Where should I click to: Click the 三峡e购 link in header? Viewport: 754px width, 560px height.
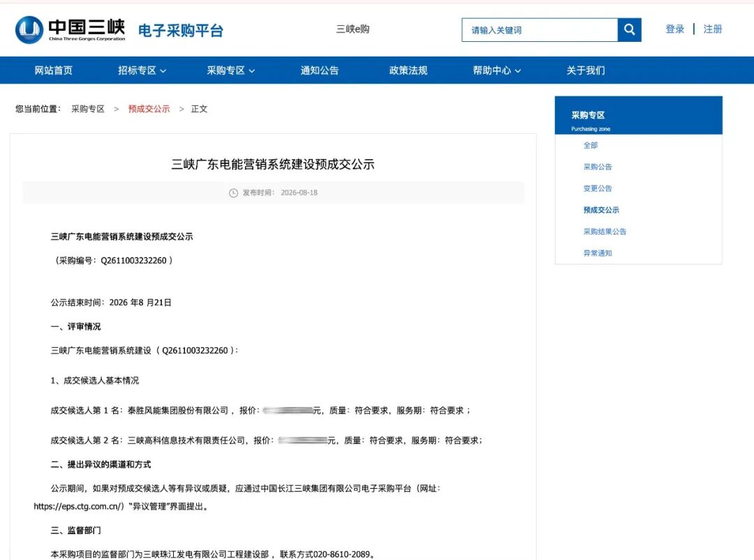coord(353,29)
